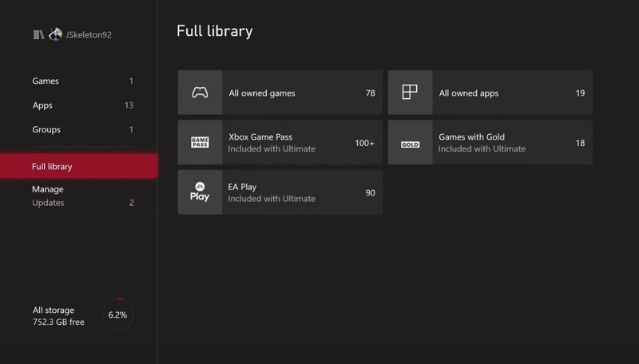Click the 100+ count on Xbox Game Pass
Image resolution: width=639 pixels, height=364 pixels.
tap(364, 144)
